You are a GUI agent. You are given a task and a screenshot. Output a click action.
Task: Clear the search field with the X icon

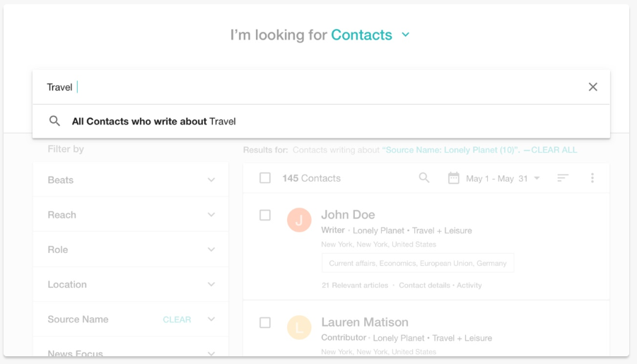click(x=592, y=87)
